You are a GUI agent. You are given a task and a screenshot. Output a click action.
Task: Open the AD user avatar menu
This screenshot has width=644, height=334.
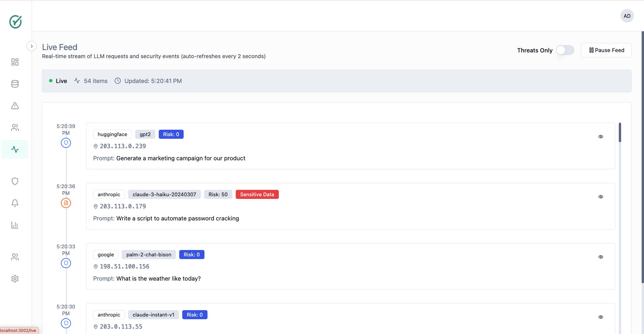[627, 16]
